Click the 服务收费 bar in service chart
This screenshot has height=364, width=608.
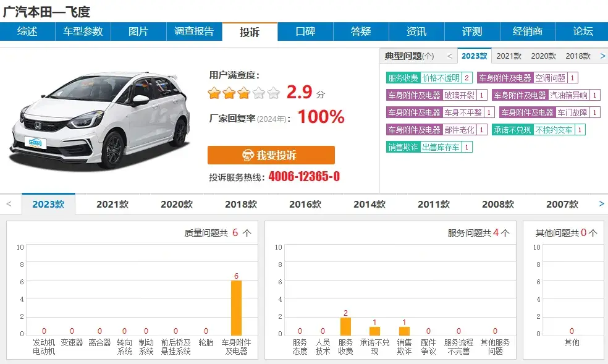[x=345, y=326]
